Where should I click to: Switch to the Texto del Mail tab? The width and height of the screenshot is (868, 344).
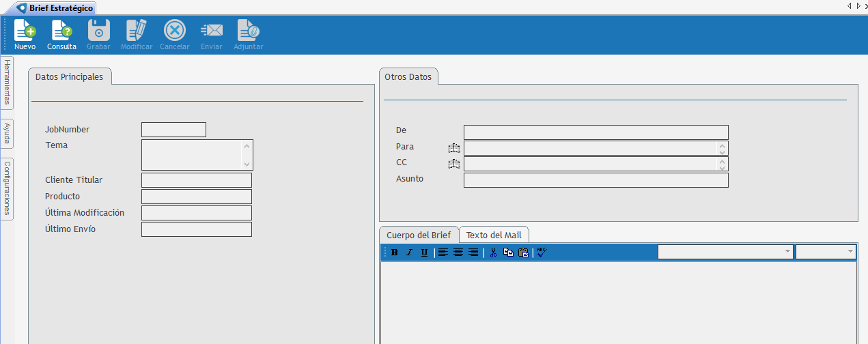494,235
